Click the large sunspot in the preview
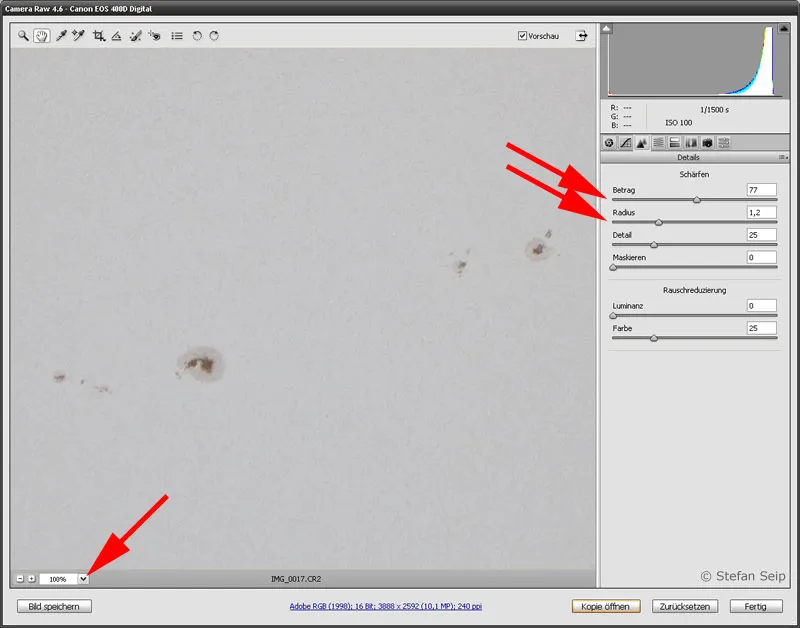The width and height of the screenshot is (800, 628). (201, 364)
